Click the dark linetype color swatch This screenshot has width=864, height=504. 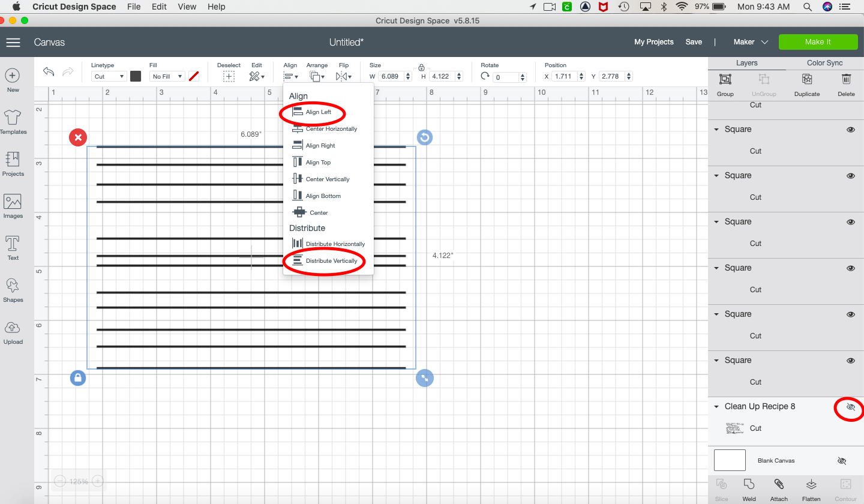point(136,76)
